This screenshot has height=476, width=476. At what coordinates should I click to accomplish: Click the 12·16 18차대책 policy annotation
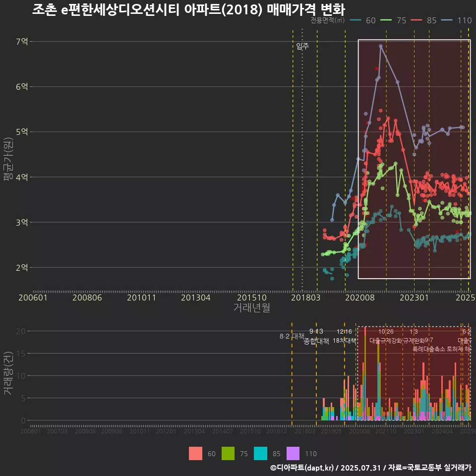point(344,336)
